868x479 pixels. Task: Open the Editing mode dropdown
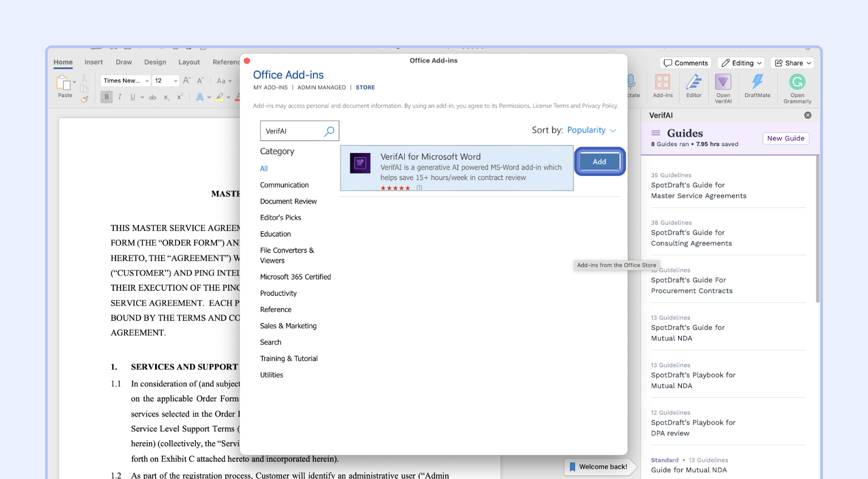click(x=741, y=63)
